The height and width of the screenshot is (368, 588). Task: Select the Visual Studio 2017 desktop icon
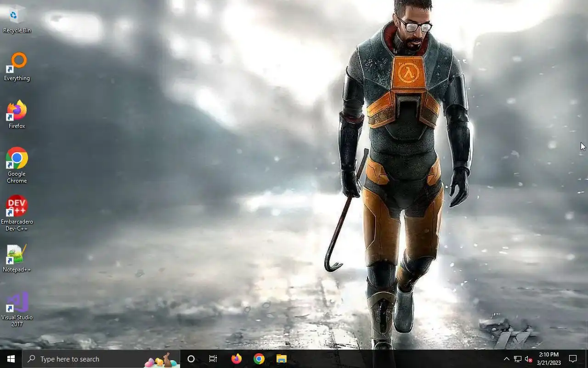[x=17, y=309]
